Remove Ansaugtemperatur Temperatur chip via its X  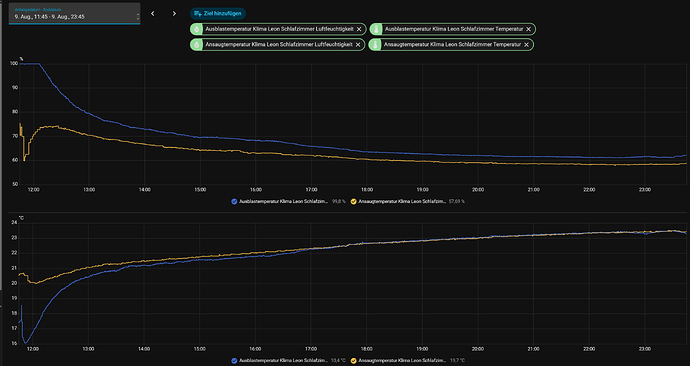point(526,44)
